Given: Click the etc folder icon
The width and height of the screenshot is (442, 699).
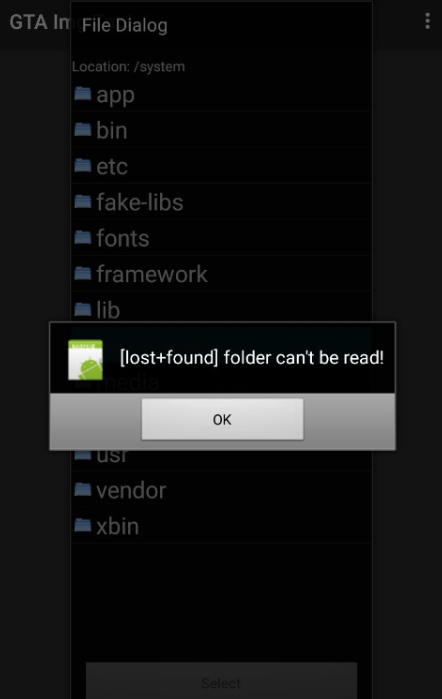Looking at the screenshot, I should pos(83,165).
